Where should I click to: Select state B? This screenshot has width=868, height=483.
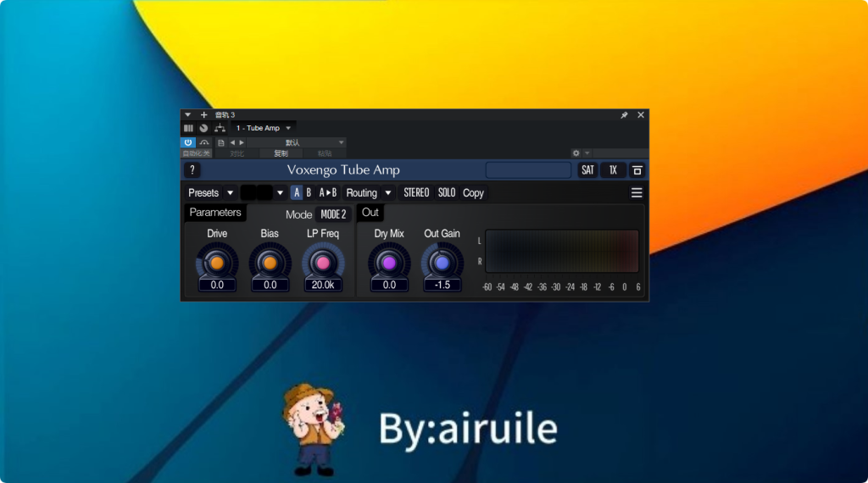309,192
